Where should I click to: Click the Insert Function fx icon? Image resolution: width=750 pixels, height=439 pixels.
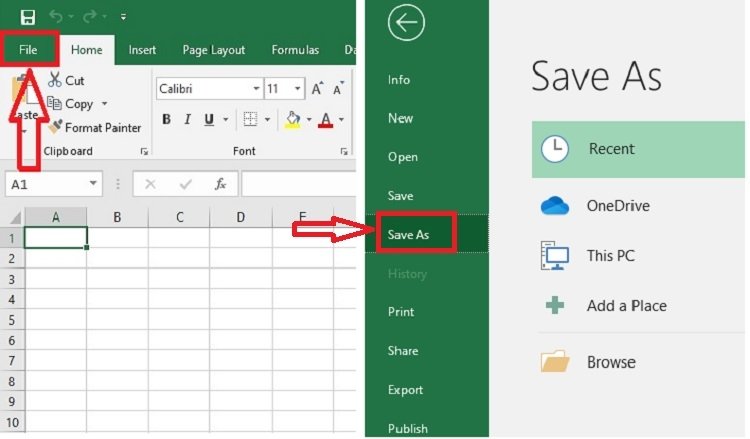tap(220, 184)
